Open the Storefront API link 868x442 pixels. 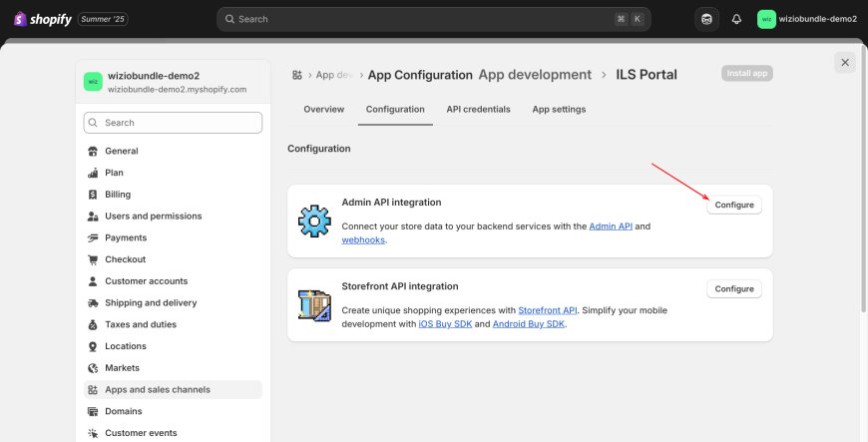pyautogui.click(x=548, y=310)
